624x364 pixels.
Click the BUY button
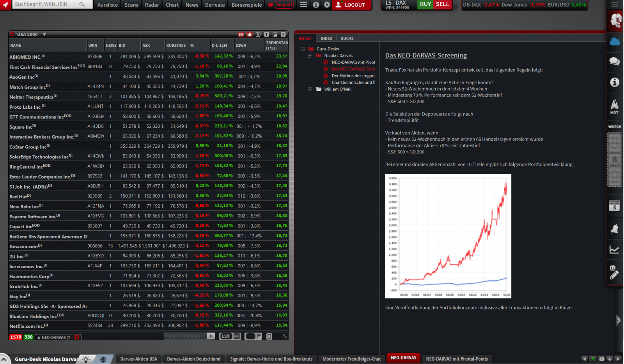425,4
